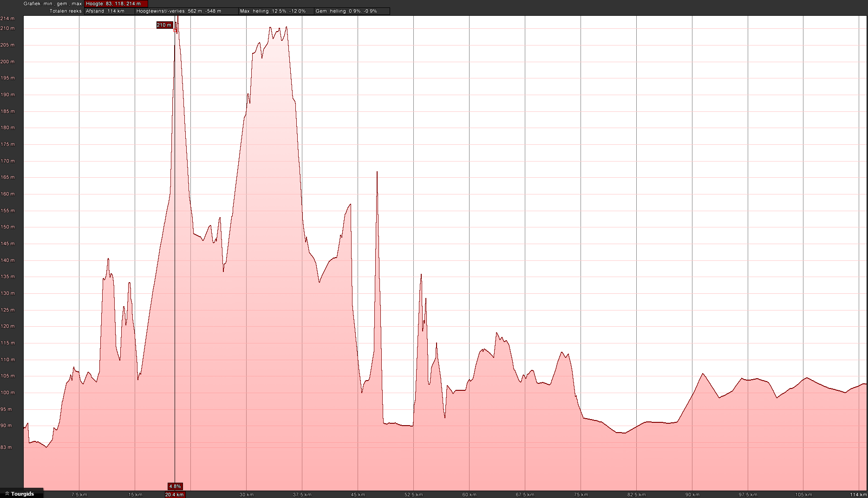Select the Gem. helling statistics field

[352, 11]
